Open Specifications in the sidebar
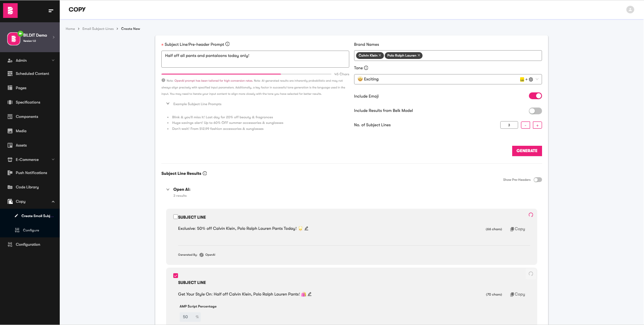This screenshot has height=325, width=644. coord(30,102)
